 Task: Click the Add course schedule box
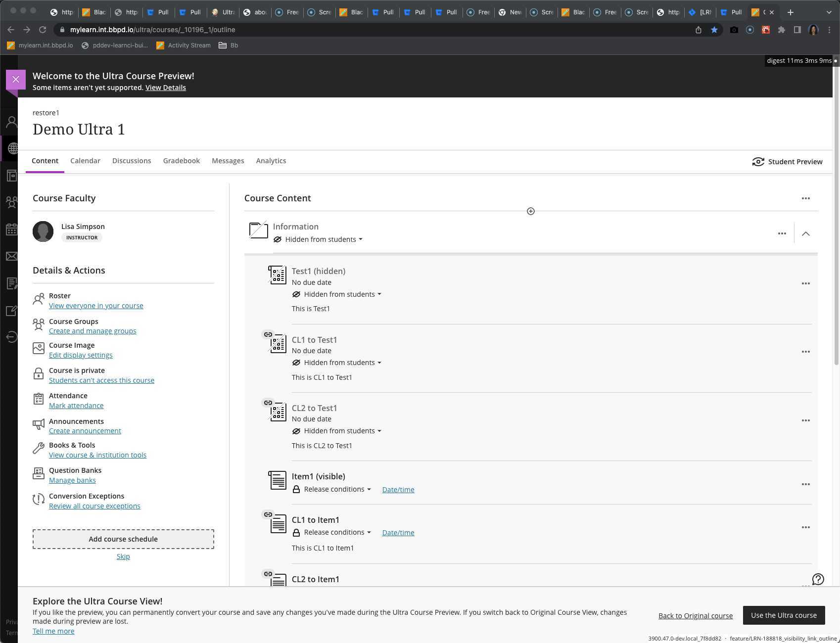[x=123, y=539]
